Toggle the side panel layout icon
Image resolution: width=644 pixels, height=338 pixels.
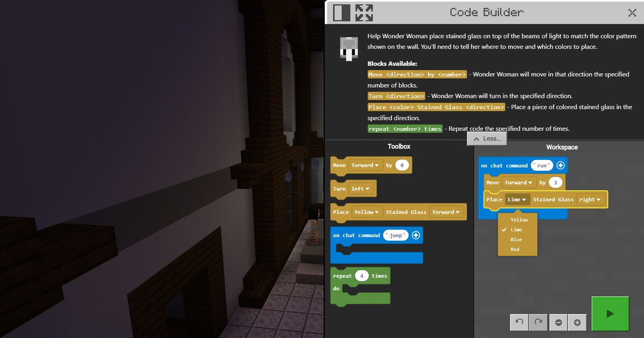(341, 12)
